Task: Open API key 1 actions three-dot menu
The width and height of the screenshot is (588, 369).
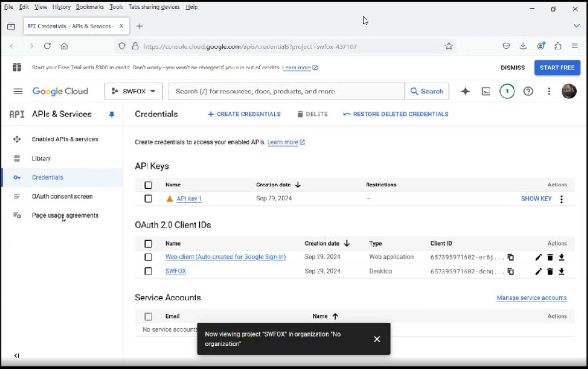Action: pos(562,199)
